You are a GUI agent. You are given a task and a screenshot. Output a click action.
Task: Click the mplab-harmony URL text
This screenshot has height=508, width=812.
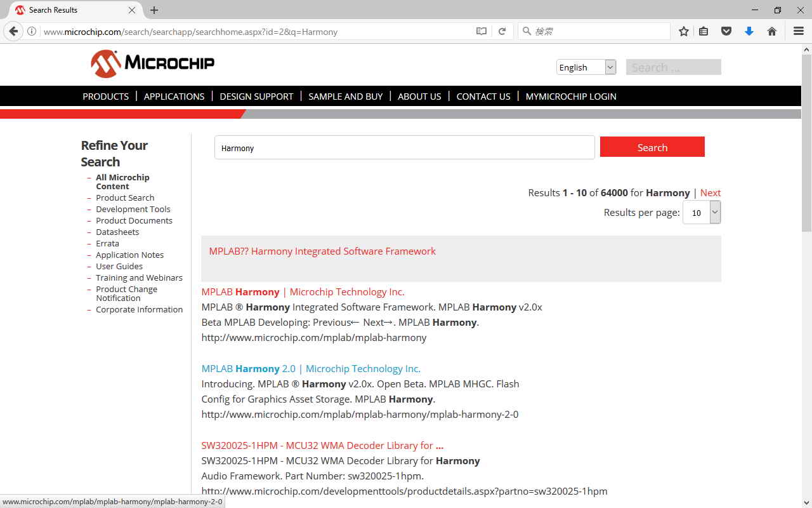click(314, 337)
